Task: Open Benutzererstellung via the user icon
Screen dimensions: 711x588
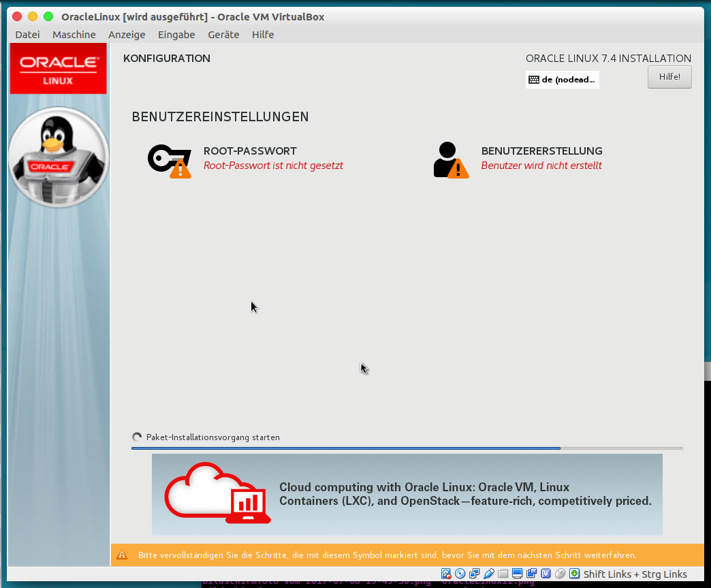Action: pos(451,158)
